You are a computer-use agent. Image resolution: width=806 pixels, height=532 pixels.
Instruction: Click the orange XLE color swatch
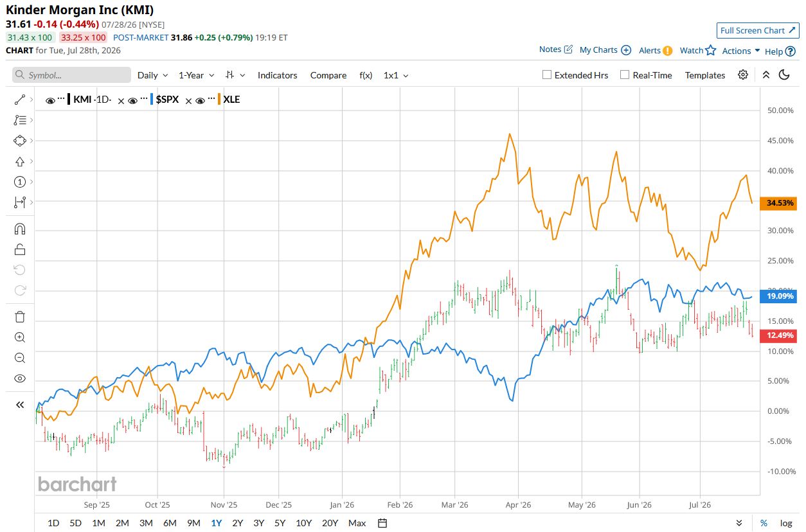(219, 100)
